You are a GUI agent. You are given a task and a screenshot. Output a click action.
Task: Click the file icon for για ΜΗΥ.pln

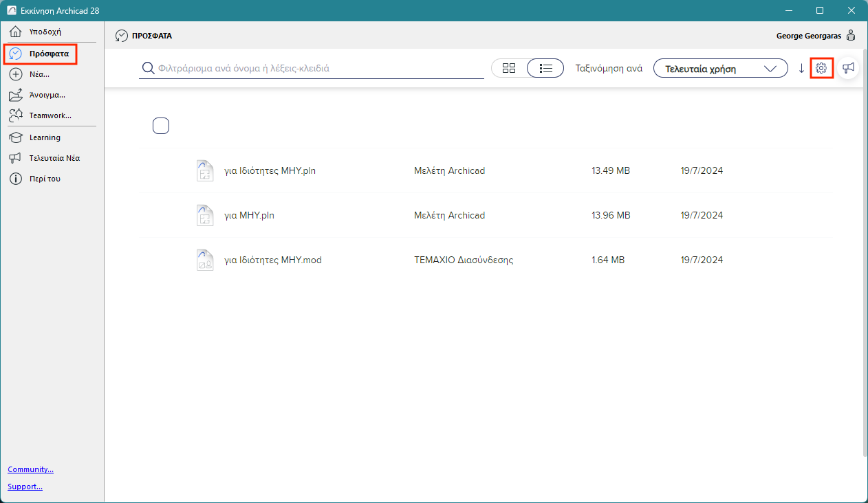coord(204,215)
